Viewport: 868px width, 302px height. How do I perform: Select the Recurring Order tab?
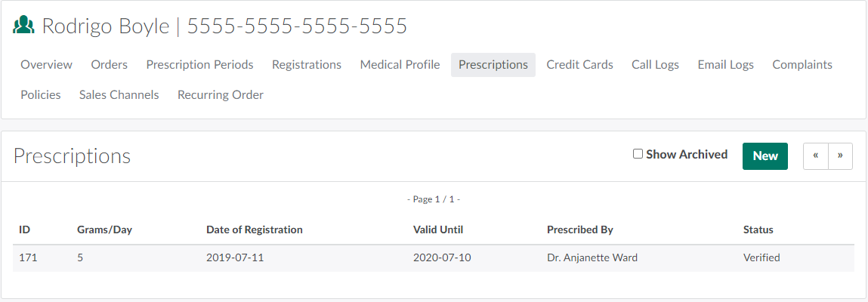coord(221,95)
